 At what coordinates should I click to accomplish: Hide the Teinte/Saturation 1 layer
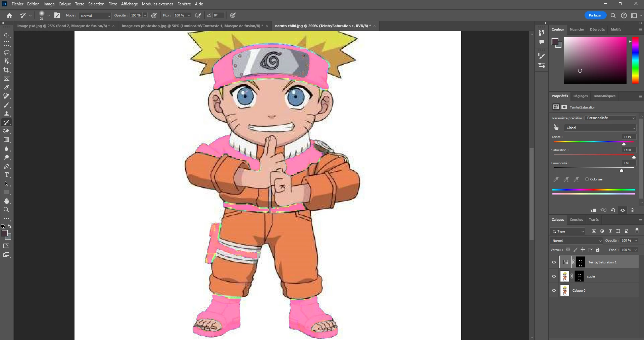coord(554,262)
